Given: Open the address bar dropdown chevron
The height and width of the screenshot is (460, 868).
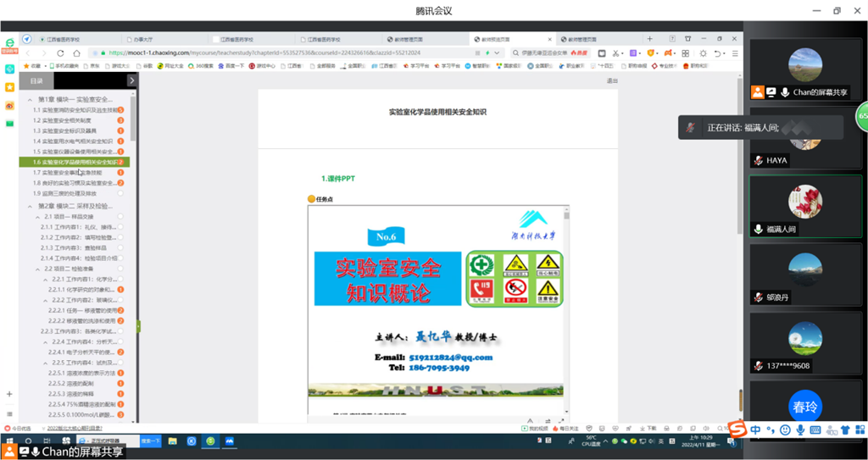Looking at the screenshot, I should point(497,53).
